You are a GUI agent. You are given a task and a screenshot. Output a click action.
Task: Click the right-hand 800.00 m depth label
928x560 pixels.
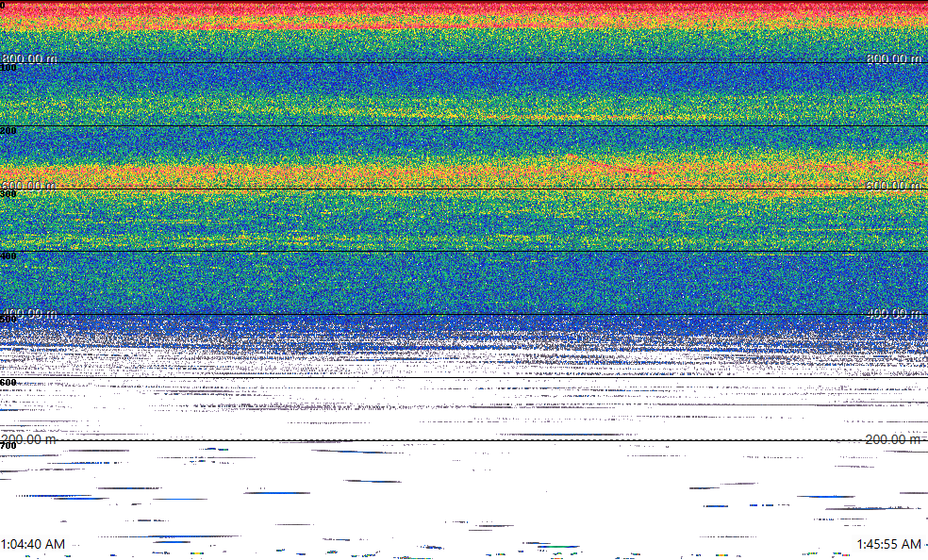894,58
